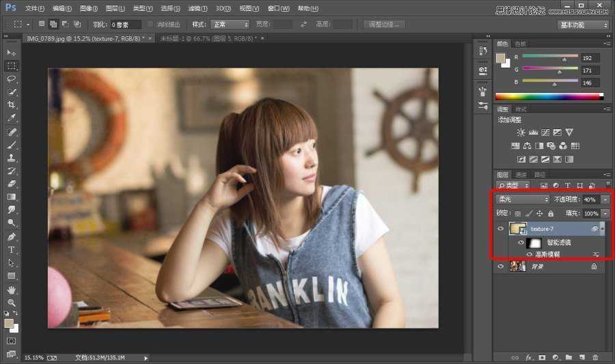Hide the 智能滤镜 smart filters
Screen dimensions: 615x364
pyautogui.click(x=521, y=242)
